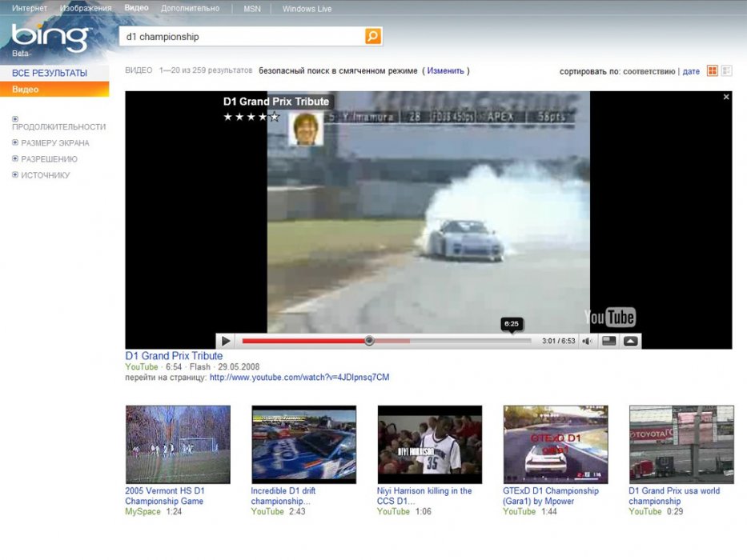Close the video preview panel
Screen dimensions: 747x560
(726, 97)
